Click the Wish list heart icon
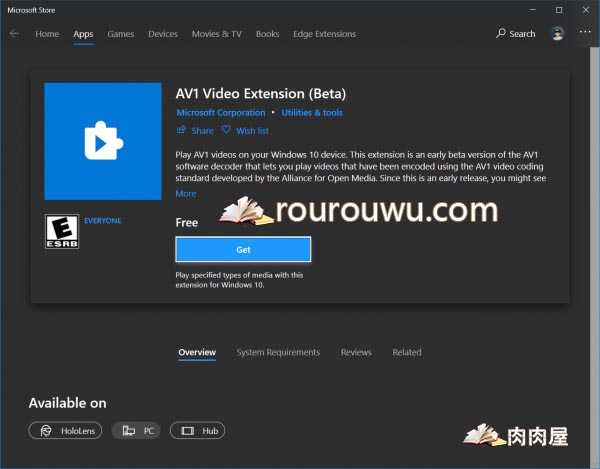Viewport: 600px width, 469px height. coord(226,130)
